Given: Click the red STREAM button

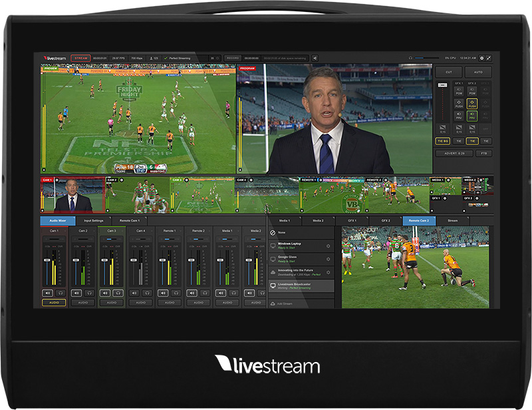Looking at the screenshot, I should click(80, 58).
